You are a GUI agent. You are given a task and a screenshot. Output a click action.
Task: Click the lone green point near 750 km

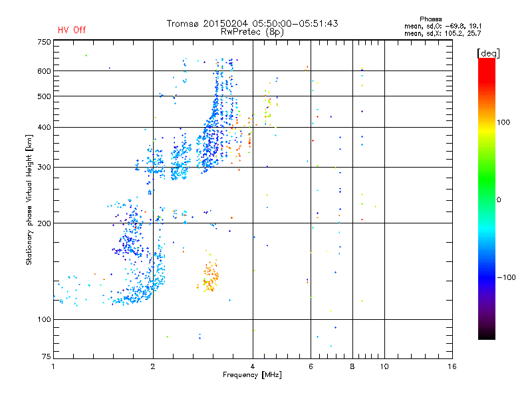tap(86, 55)
